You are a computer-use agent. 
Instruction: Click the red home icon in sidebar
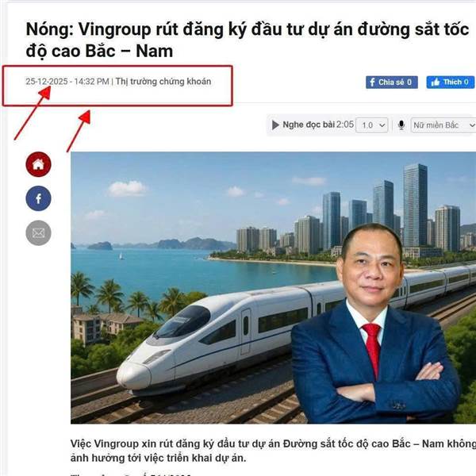pos(38,164)
